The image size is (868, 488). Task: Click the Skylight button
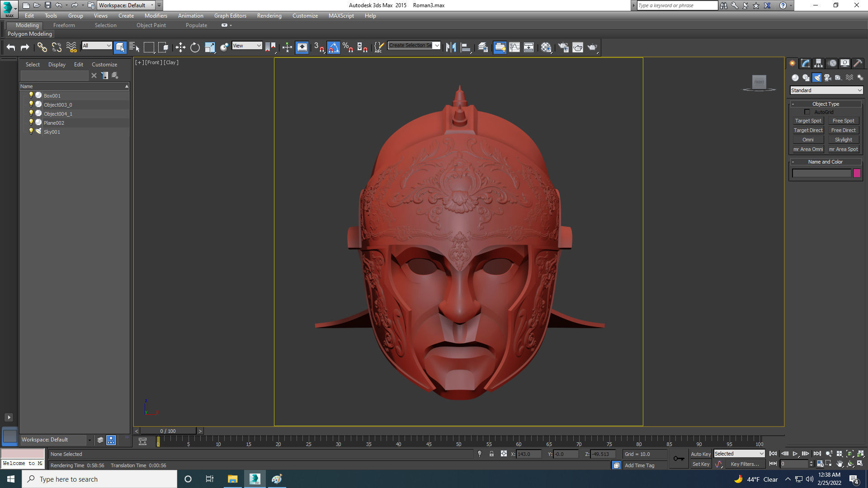point(843,140)
